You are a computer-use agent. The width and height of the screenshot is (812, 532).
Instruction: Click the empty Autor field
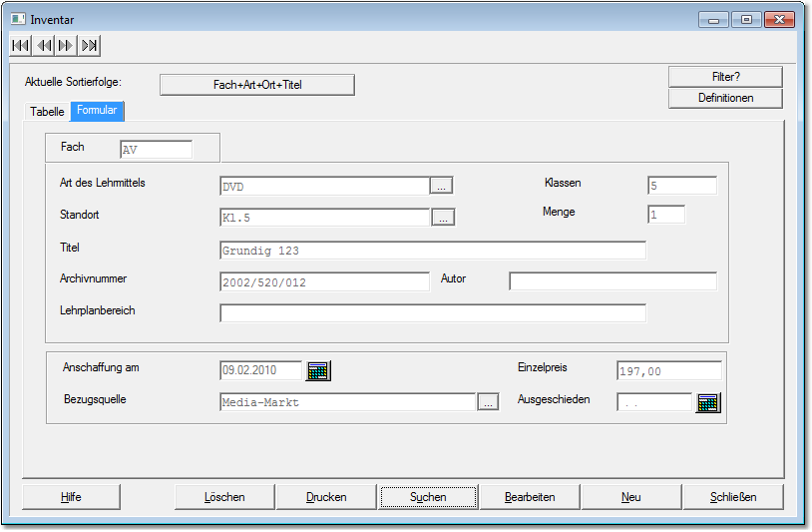click(x=613, y=281)
